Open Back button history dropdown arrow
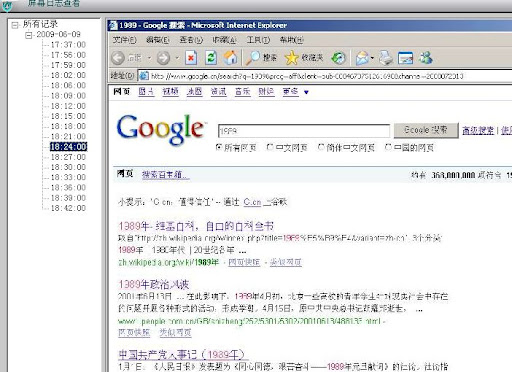 pos(149,58)
